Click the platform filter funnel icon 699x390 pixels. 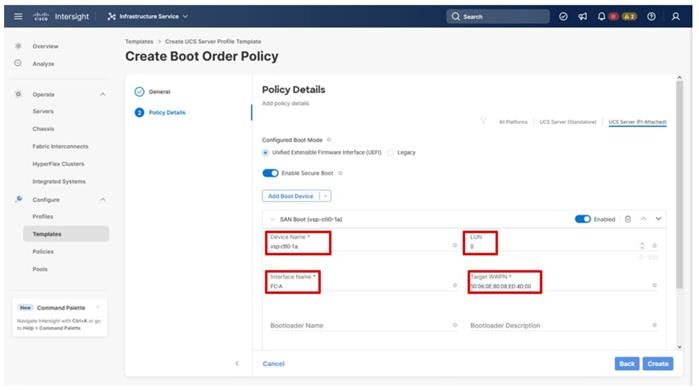point(483,121)
